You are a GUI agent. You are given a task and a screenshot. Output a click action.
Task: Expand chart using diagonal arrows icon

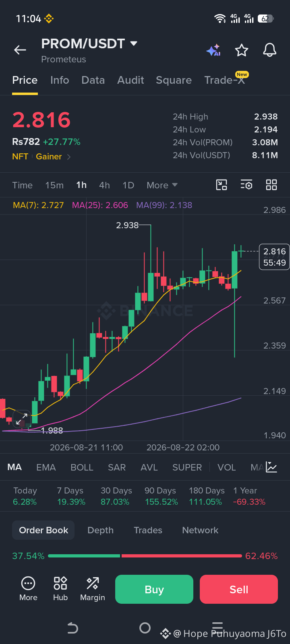22,419
